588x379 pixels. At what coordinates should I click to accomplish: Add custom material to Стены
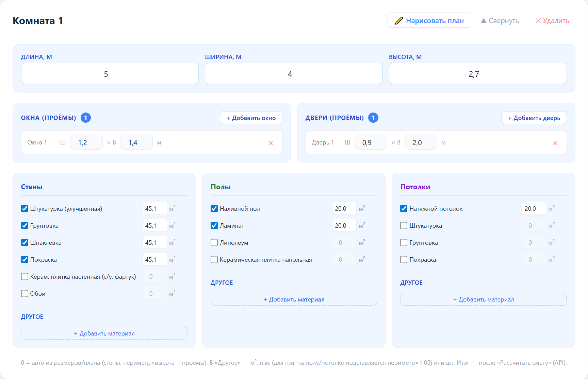104,333
